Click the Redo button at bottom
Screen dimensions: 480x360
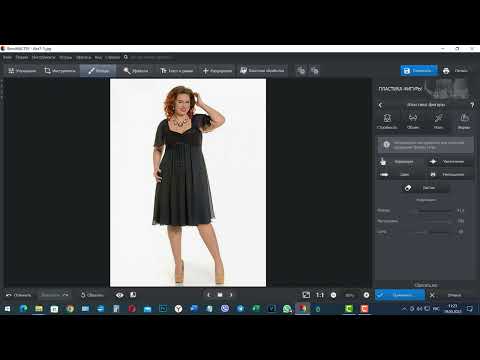[55, 295]
